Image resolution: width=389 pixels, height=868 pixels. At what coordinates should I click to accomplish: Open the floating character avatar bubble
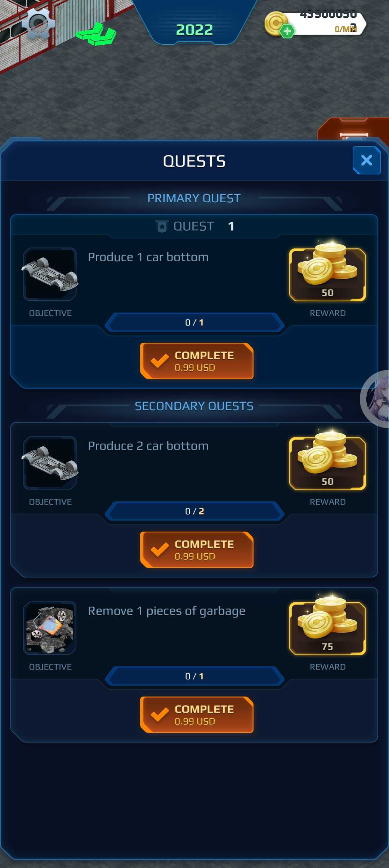[x=376, y=399]
